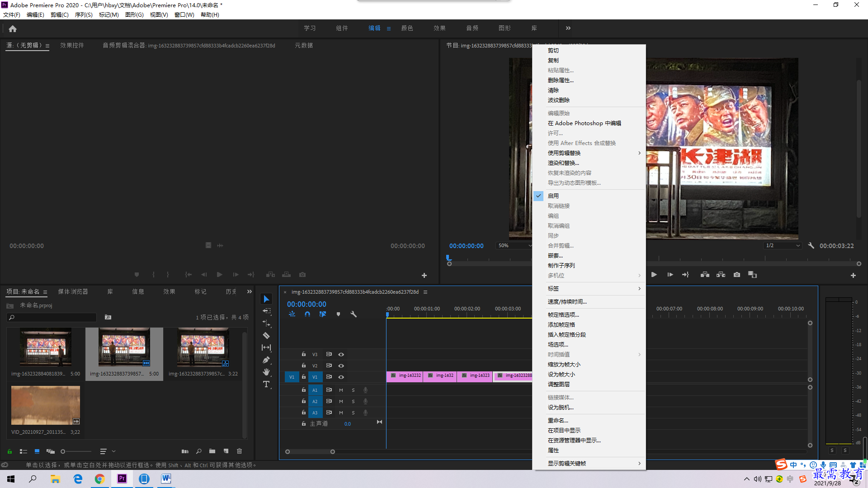Open timeline display settings wrench
The image size is (868, 488).
click(x=354, y=314)
